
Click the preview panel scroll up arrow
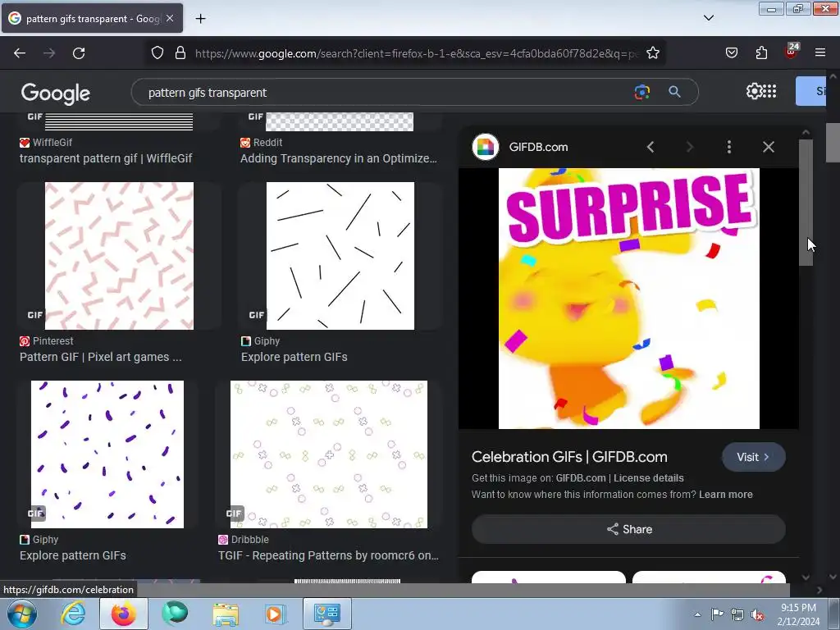pos(806,132)
